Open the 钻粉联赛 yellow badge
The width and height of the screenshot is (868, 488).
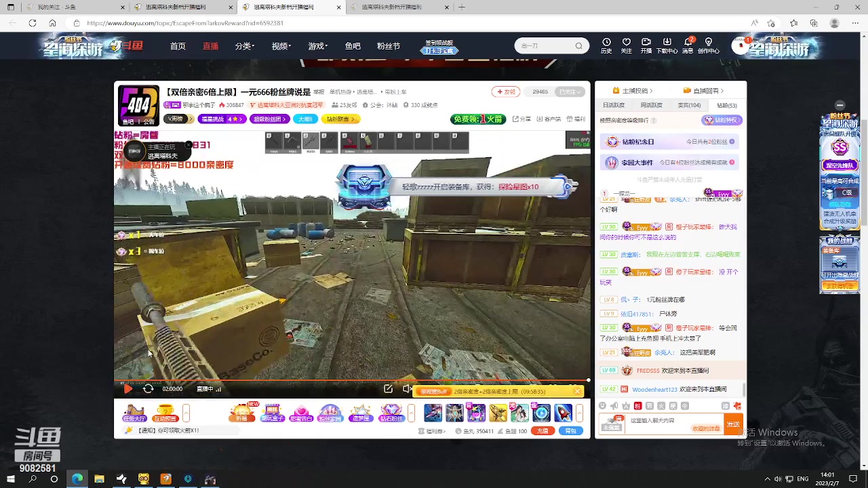[339, 119]
